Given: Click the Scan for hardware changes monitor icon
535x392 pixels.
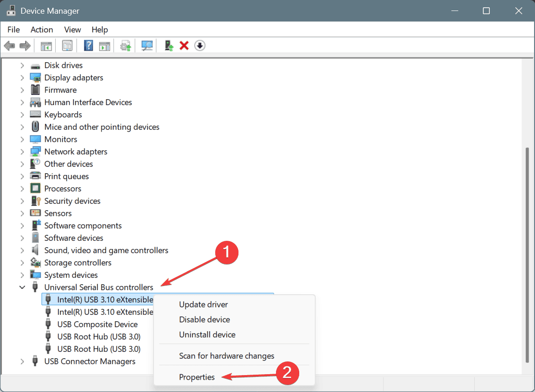Looking at the screenshot, I should 147,46.
